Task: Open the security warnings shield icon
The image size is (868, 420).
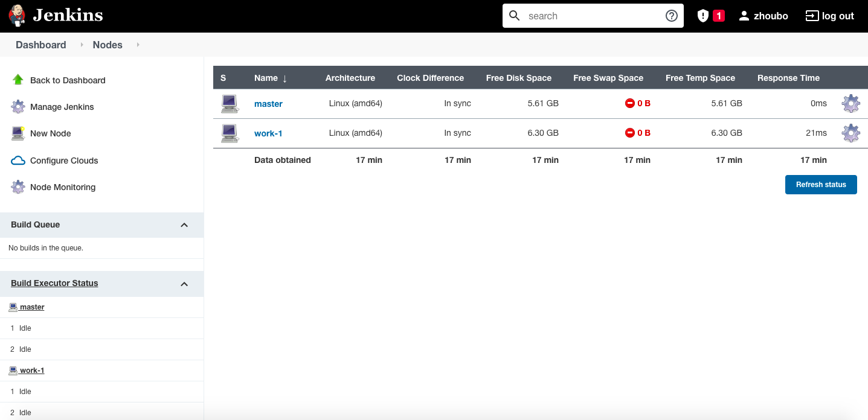Action: coord(702,16)
